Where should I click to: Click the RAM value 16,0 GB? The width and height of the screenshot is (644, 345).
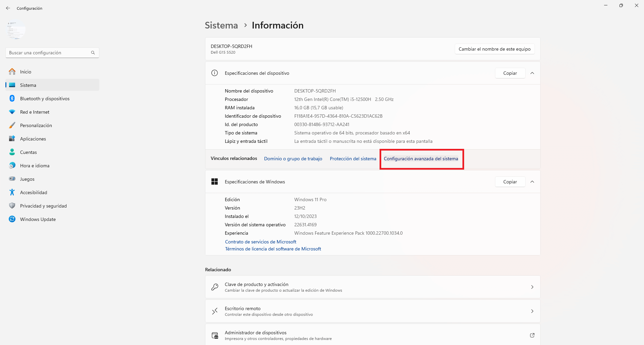pos(319,108)
